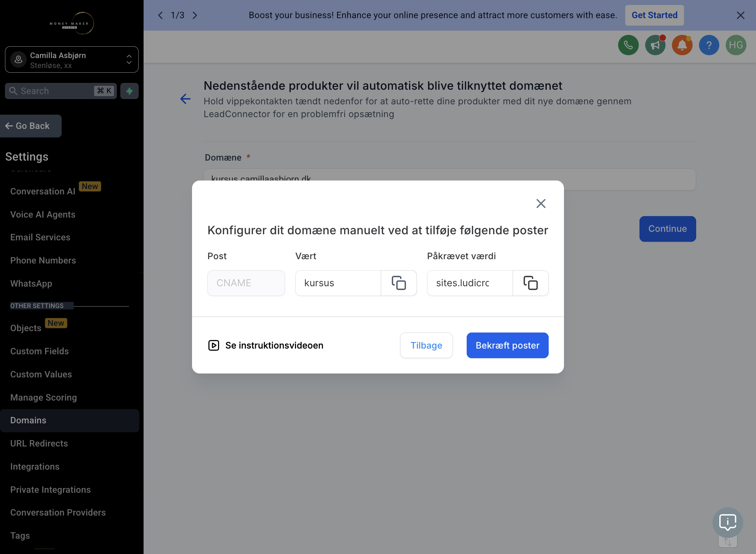Open URL Redirects in settings sidebar

pyautogui.click(x=39, y=444)
